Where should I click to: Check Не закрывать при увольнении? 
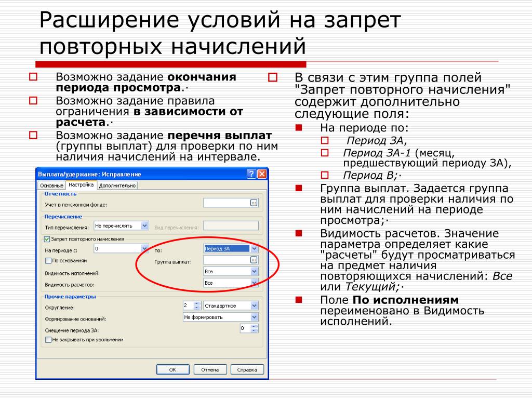coord(48,340)
